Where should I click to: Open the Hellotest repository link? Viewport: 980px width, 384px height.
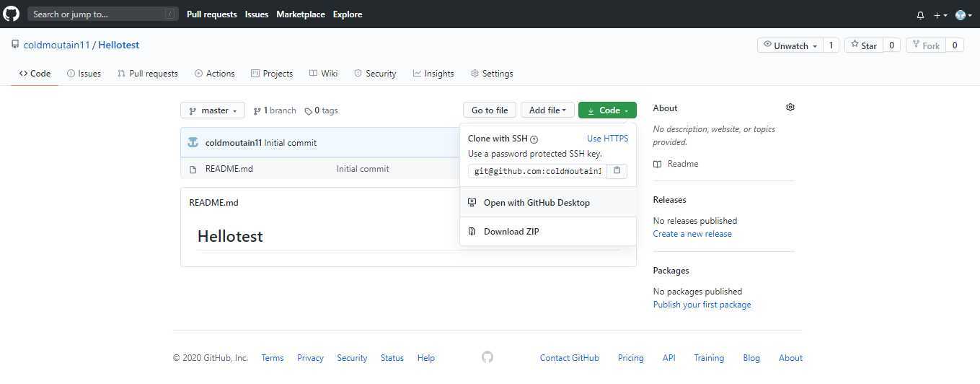(119, 45)
